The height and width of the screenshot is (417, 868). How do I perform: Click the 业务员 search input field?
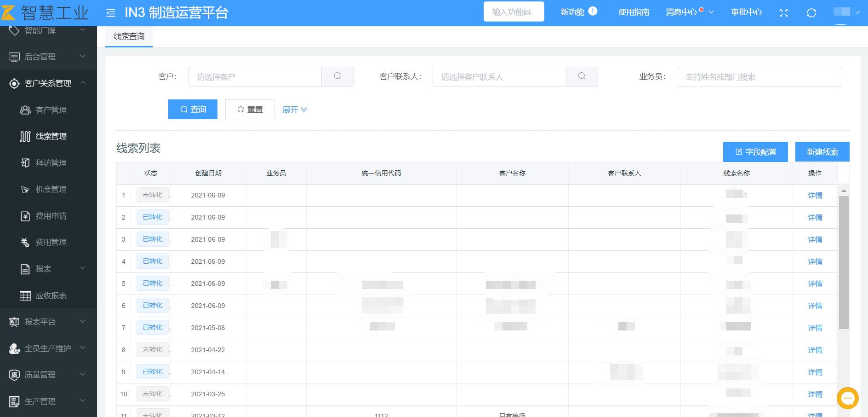(759, 77)
